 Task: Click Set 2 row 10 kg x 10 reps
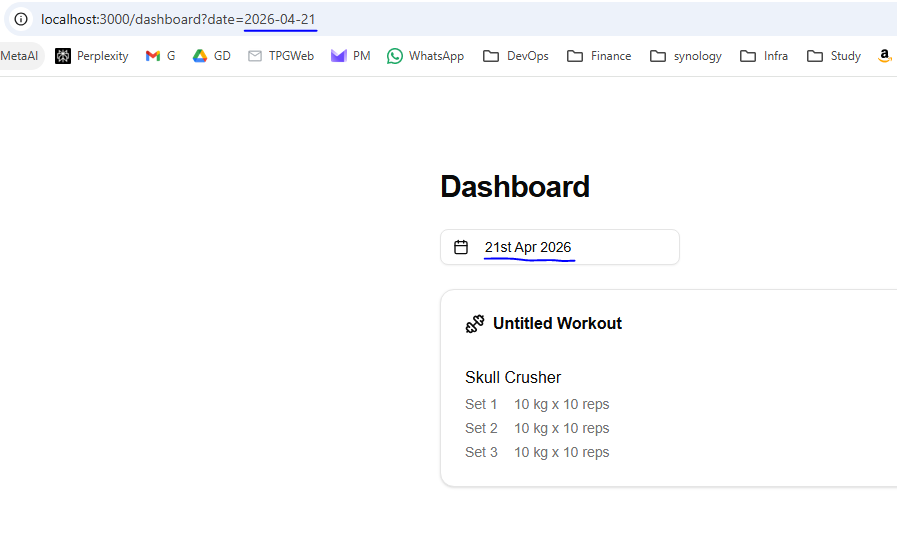click(537, 428)
